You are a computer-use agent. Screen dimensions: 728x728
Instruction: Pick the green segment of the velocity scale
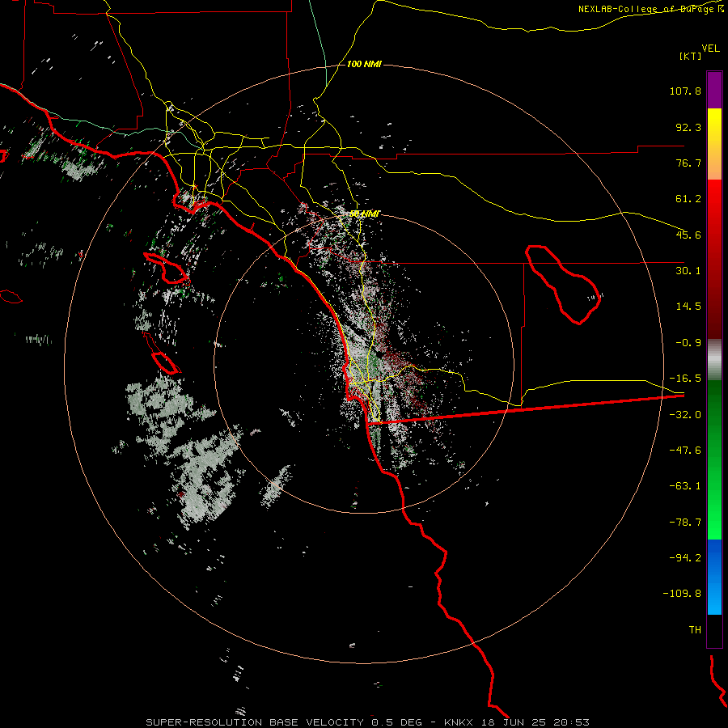click(714, 459)
